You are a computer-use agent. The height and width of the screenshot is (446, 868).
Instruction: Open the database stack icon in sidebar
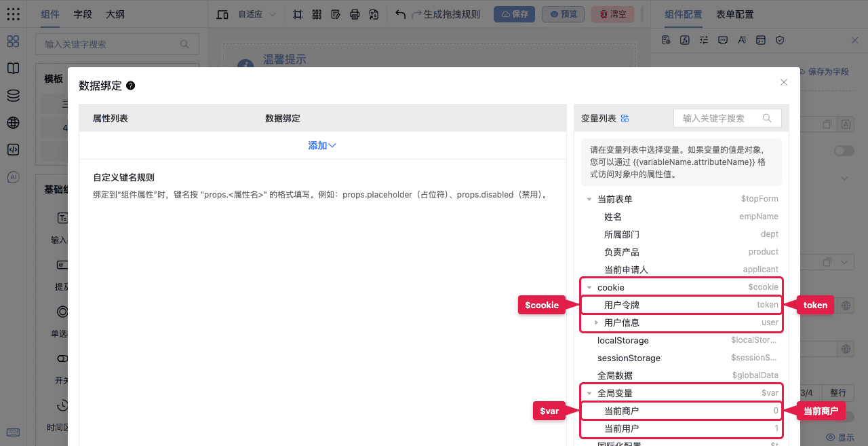coord(13,96)
